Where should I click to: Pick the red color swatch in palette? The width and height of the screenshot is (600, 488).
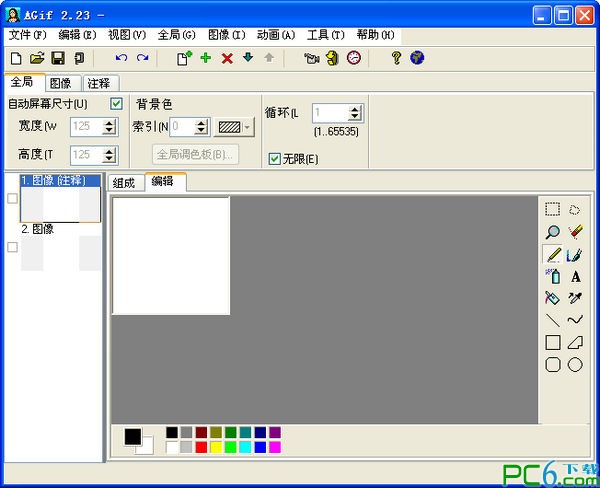point(201,447)
